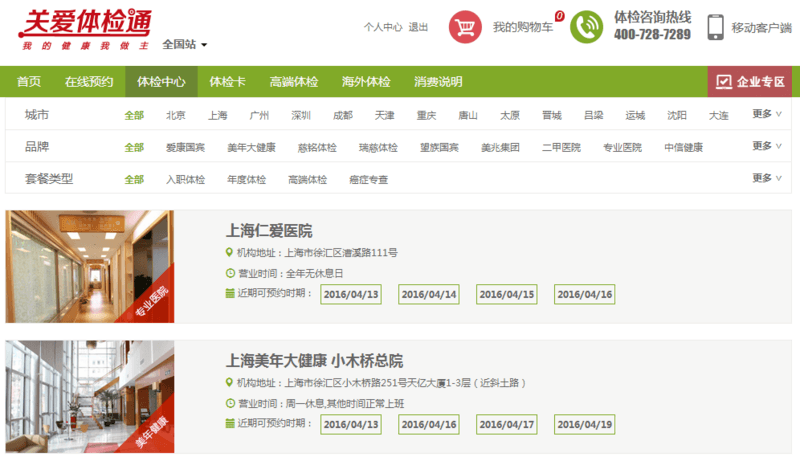Open the 全国站 location dropdown

pyautogui.click(x=185, y=44)
